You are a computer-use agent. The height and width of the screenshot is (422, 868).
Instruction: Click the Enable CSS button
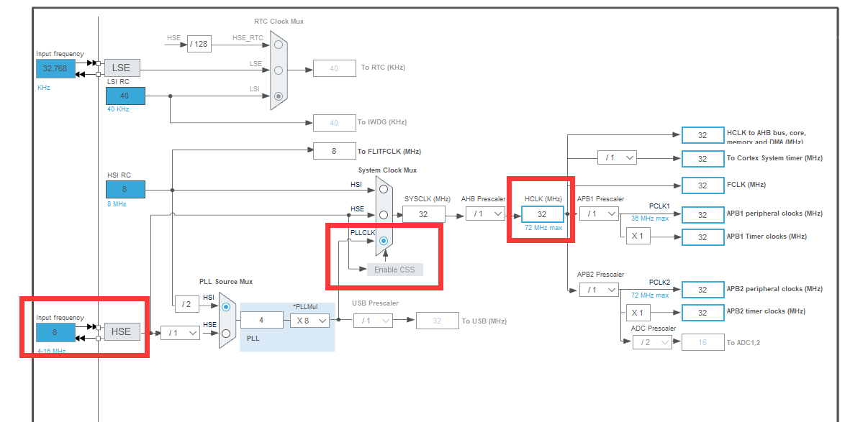395,270
